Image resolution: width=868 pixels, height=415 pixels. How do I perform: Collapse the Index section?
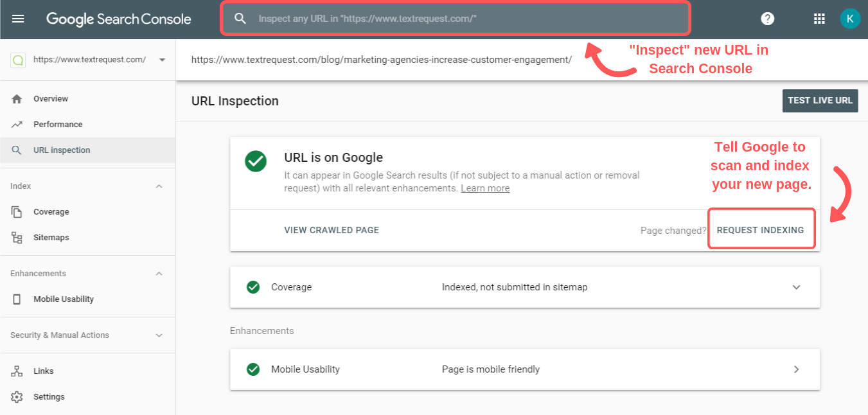tap(159, 186)
